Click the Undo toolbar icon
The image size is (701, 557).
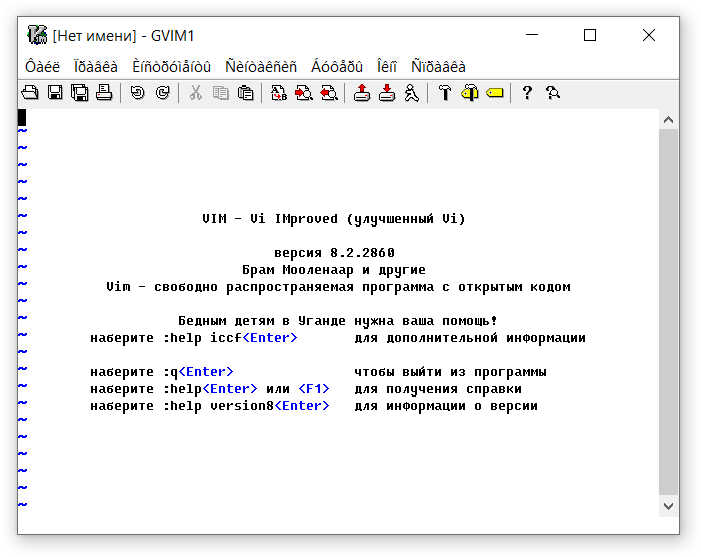pos(138,93)
